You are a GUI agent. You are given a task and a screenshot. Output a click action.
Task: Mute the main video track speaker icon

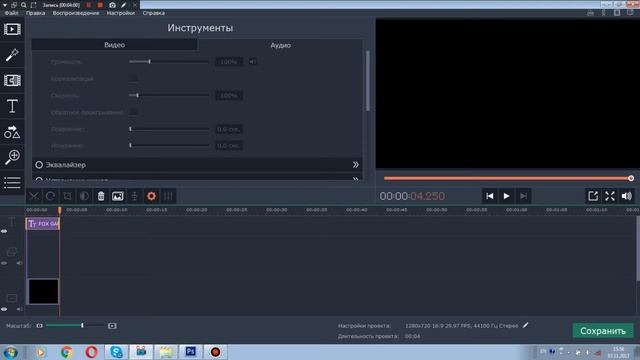19,309
